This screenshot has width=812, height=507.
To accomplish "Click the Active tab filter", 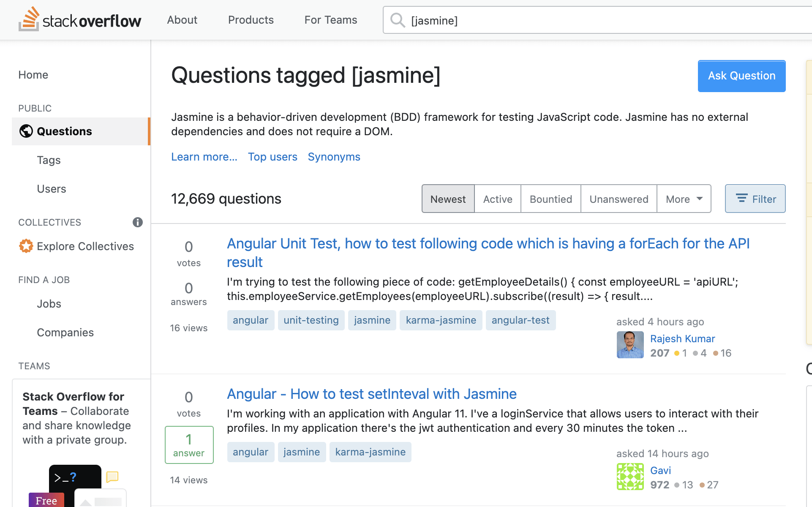I will click(497, 199).
